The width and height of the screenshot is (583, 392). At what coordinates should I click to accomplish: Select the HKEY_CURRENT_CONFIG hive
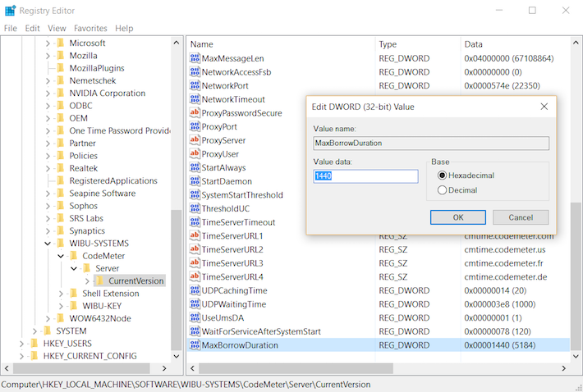coord(90,356)
